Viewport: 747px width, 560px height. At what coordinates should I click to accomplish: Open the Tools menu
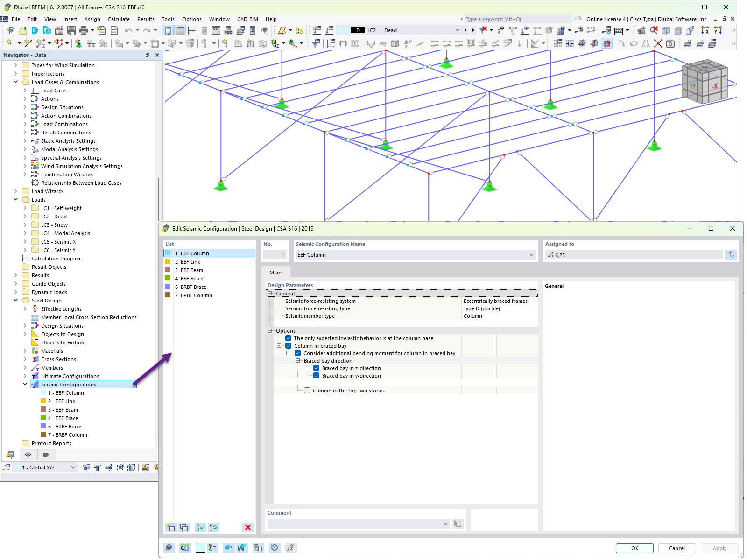[x=168, y=19]
